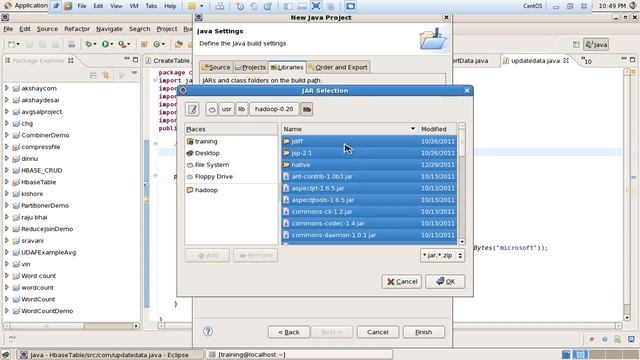Click Cancel in New Java Project wizard
640x360 pixels.
point(378,332)
